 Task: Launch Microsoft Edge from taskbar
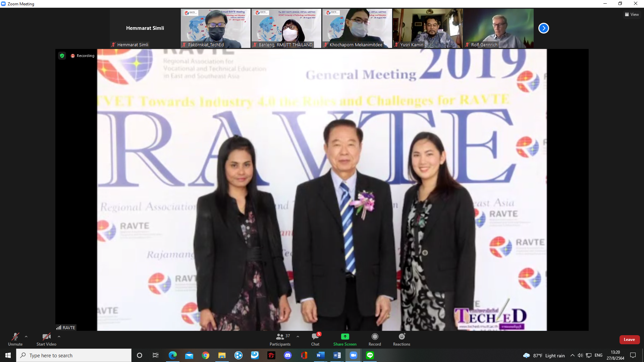173,355
